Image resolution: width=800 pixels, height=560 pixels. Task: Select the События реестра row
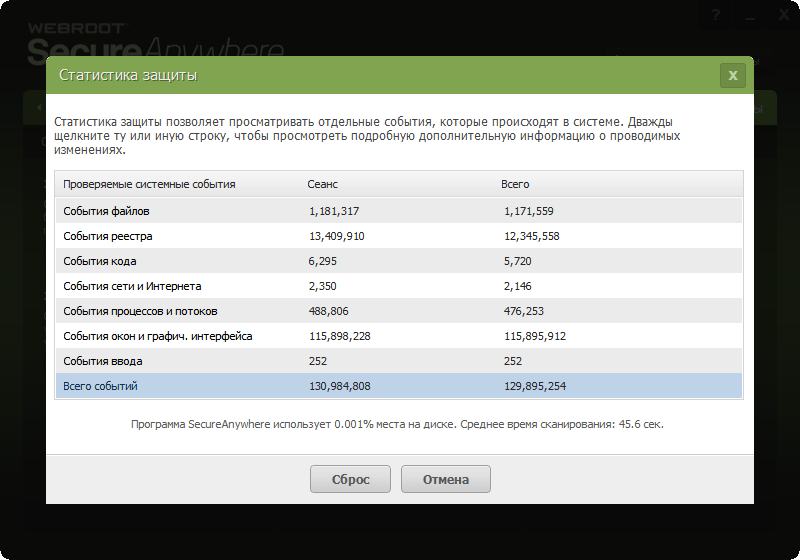coord(398,236)
